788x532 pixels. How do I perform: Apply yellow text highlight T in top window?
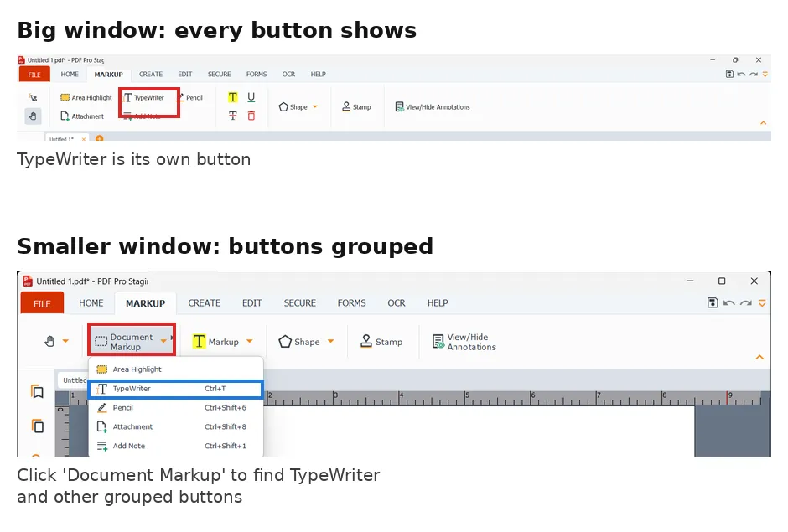pyautogui.click(x=233, y=97)
